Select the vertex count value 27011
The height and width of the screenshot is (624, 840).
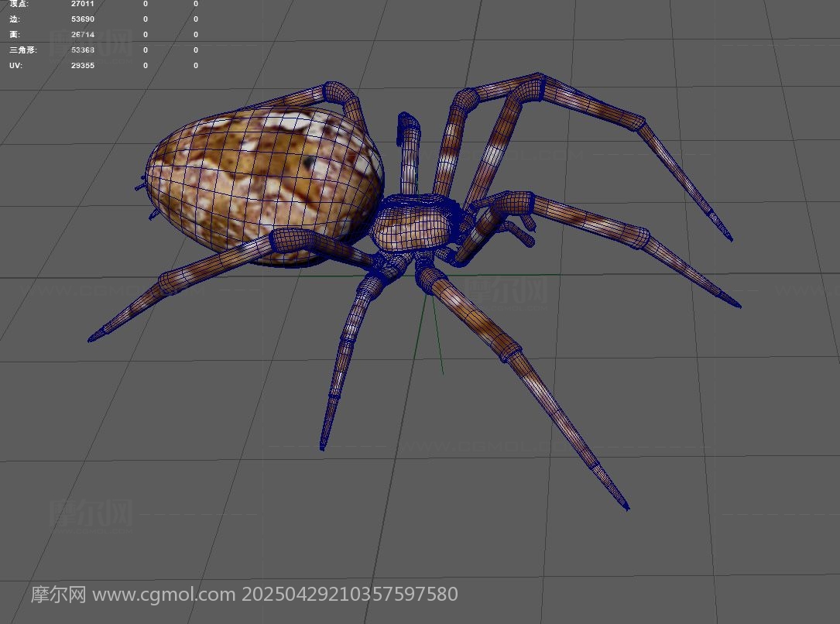(x=83, y=4)
